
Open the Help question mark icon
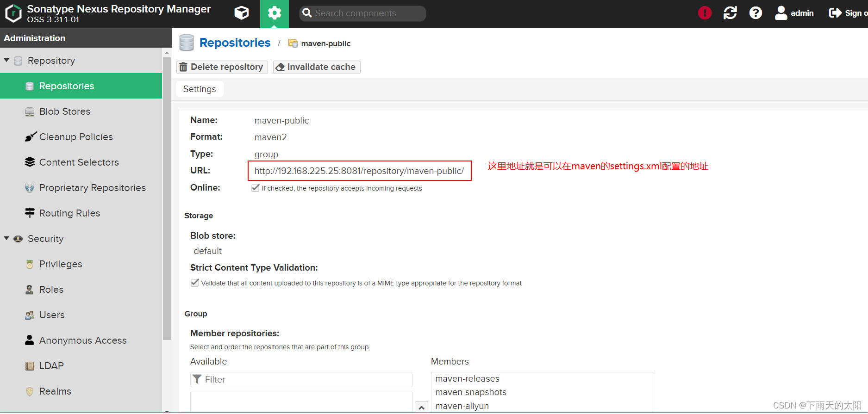[x=756, y=13]
